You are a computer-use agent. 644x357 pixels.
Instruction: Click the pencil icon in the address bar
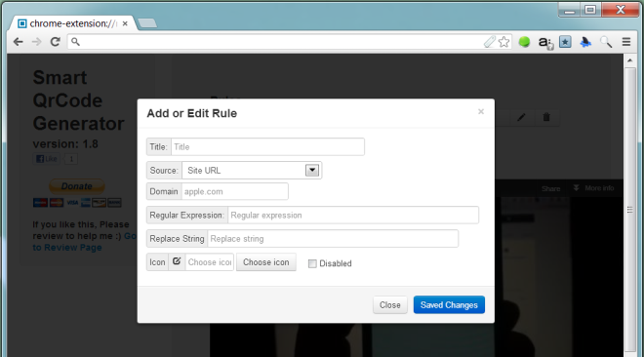[490, 41]
